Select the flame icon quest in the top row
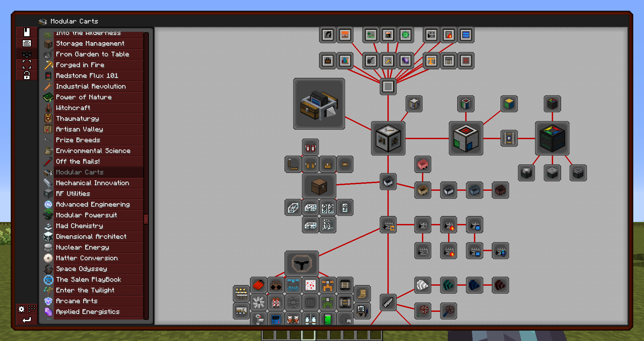The image size is (644, 341). pos(448,35)
